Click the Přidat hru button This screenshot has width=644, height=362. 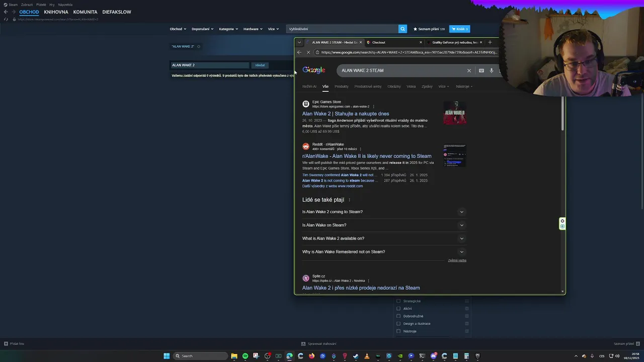point(14,344)
